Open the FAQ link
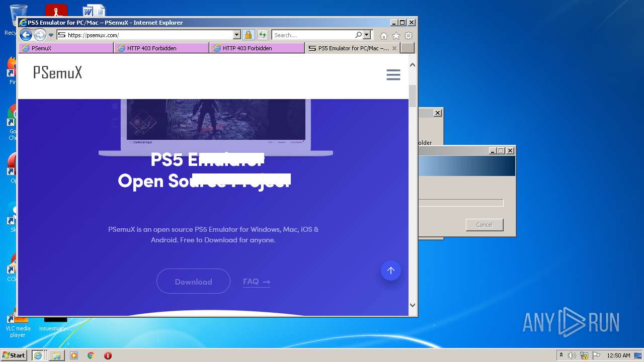 pyautogui.click(x=257, y=282)
